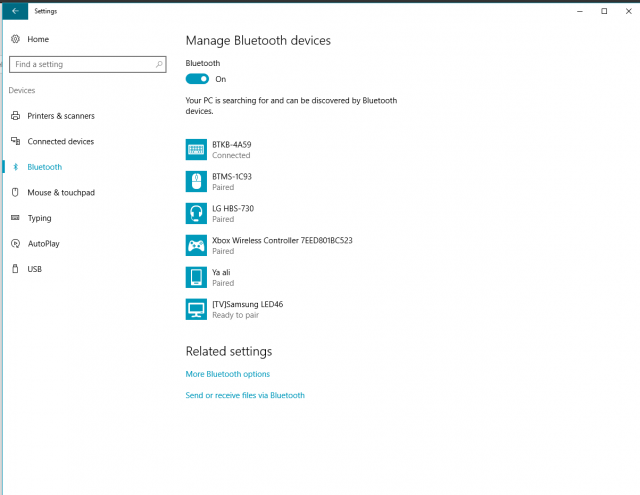This screenshot has width=640, height=495.
Task: Select BTMS-1C93 device name
Action: click(x=232, y=176)
